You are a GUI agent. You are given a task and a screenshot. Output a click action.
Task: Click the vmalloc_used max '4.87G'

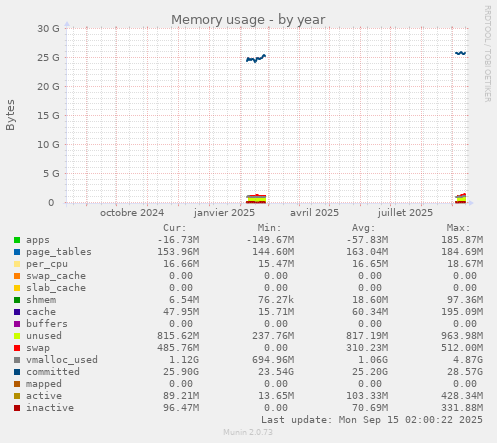(x=468, y=360)
